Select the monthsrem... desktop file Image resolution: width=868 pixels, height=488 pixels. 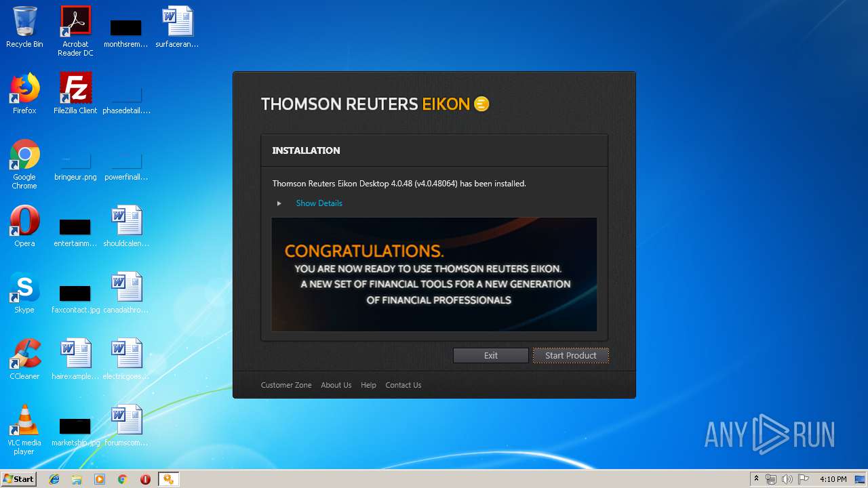click(126, 32)
